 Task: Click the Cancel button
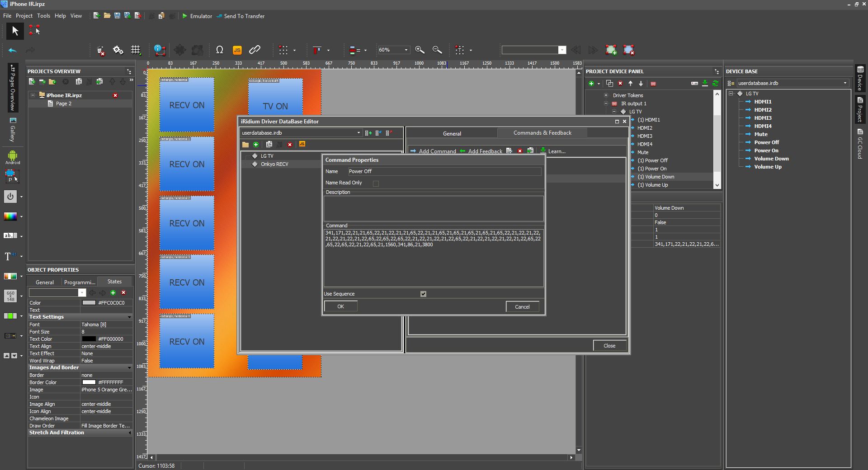pos(522,307)
